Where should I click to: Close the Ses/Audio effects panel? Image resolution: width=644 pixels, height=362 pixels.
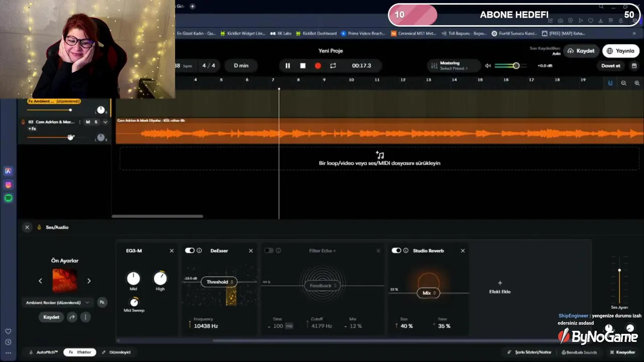pos(27,227)
